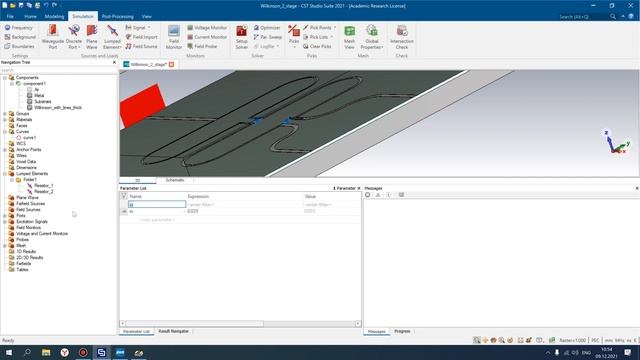Open Global Properties for mesh
The width and height of the screenshot is (640, 360).
[x=371, y=37]
